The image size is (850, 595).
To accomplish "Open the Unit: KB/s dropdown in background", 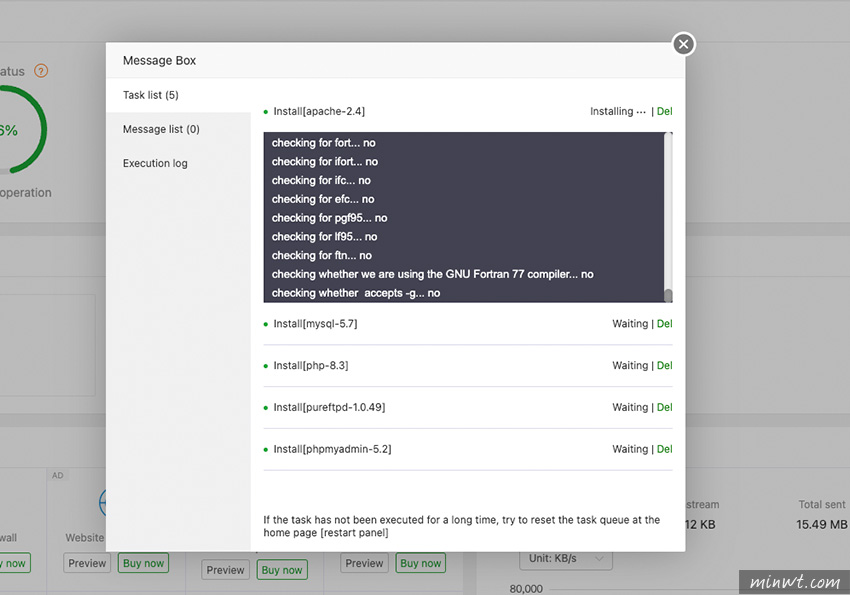I will (566, 559).
